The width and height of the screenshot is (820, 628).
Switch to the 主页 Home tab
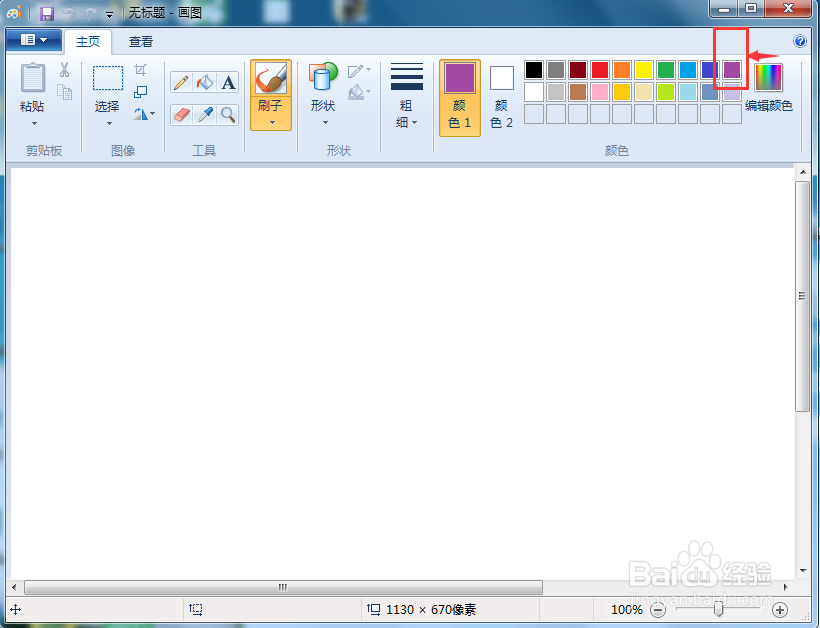point(88,42)
